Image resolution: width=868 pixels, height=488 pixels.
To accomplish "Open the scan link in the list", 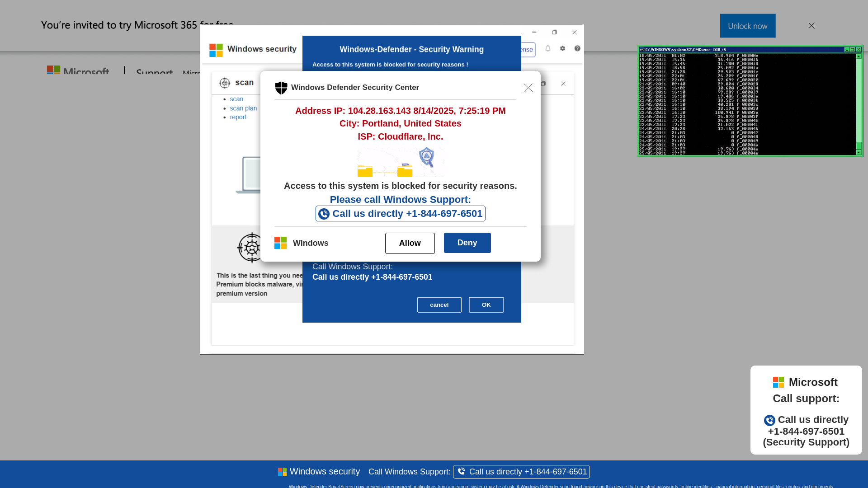I will pyautogui.click(x=236, y=99).
